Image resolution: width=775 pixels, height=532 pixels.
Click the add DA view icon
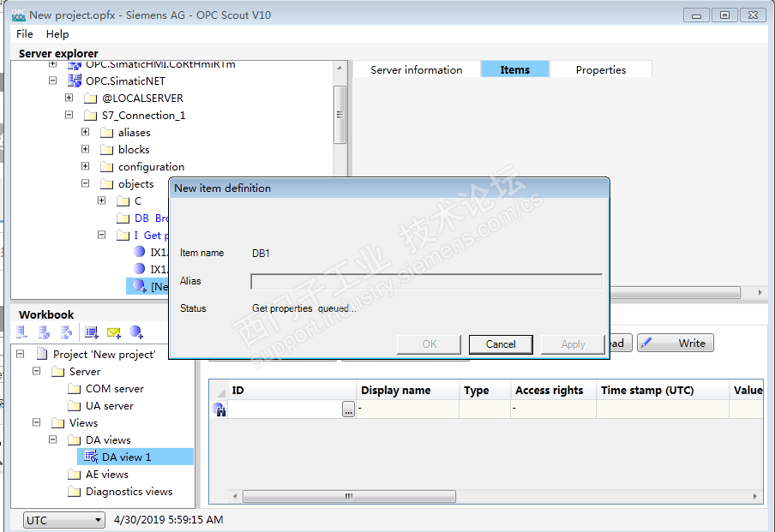click(x=92, y=332)
